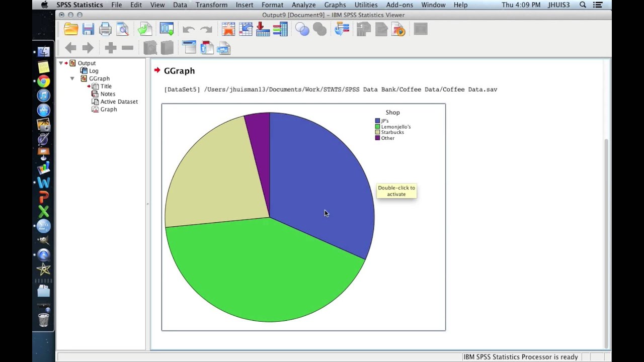Click the Go to Data star icon

point(228,29)
